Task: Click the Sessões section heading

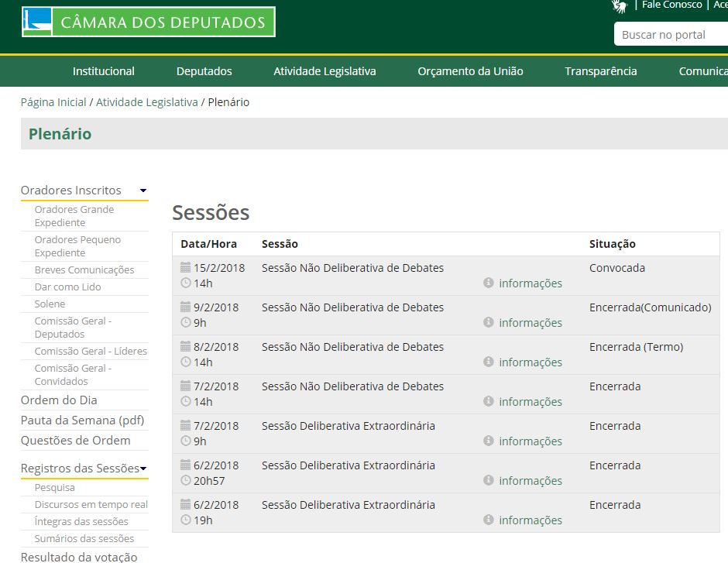Action: tap(211, 212)
